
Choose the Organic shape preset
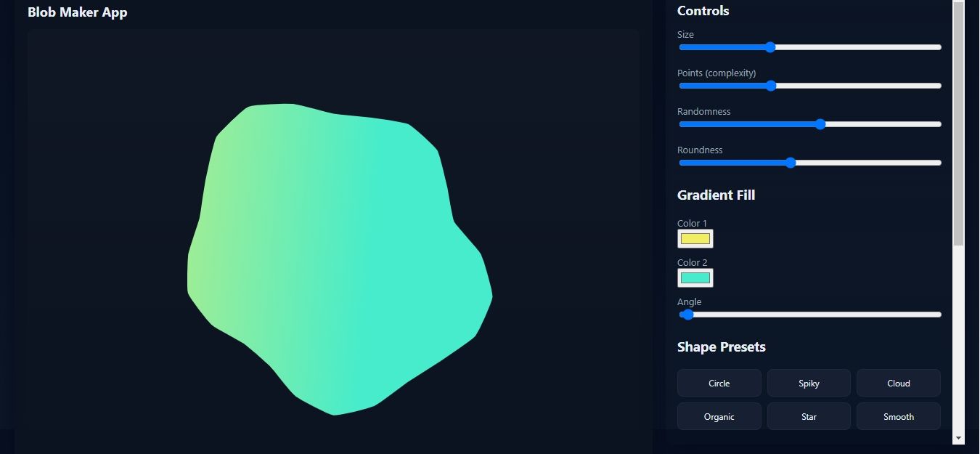click(x=719, y=416)
